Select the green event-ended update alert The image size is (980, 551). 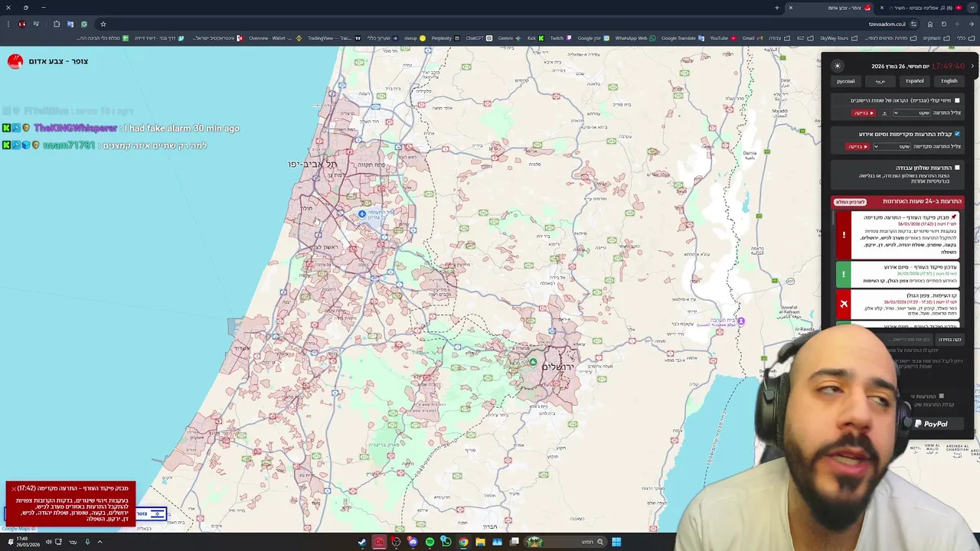coord(897,274)
